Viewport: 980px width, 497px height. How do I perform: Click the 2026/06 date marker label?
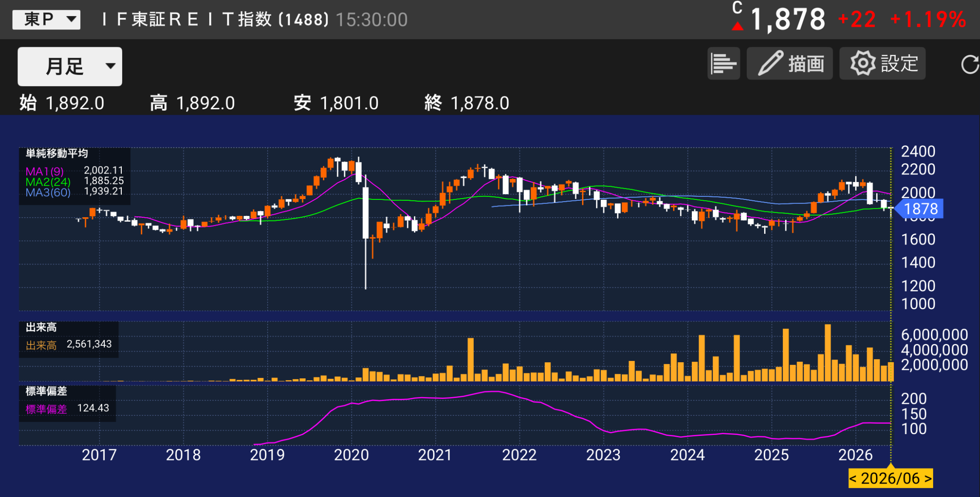pyautogui.click(x=890, y=478)
